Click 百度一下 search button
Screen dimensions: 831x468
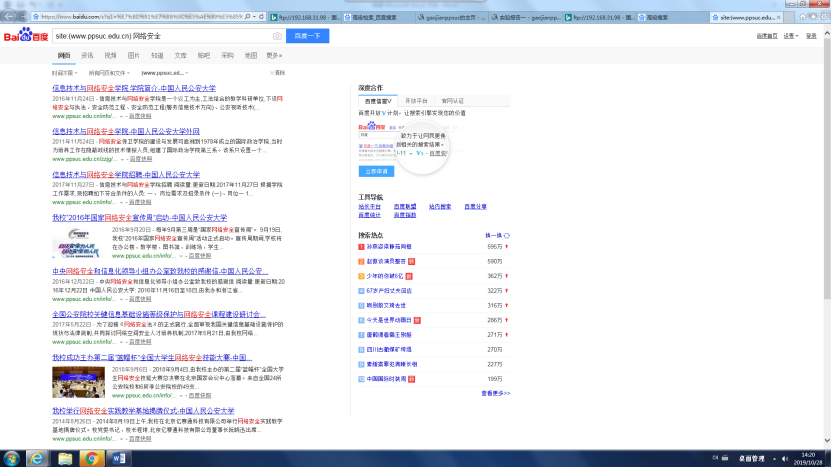(x=307, y=36)
